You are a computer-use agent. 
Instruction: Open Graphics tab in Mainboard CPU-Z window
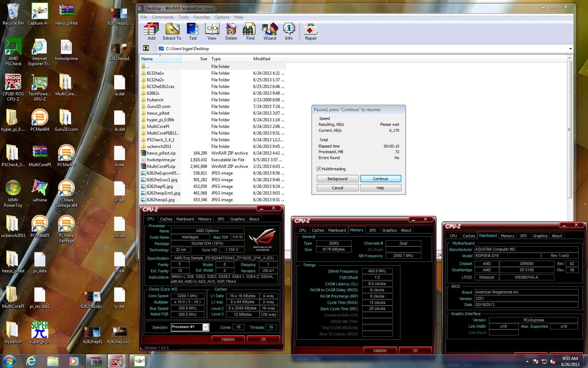coord(540,236)
